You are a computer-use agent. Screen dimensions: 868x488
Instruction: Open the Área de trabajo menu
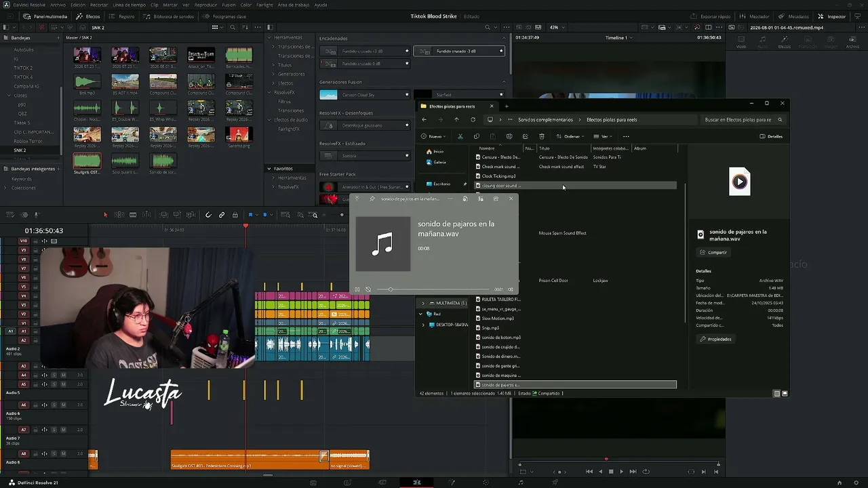tap(294, 5)
